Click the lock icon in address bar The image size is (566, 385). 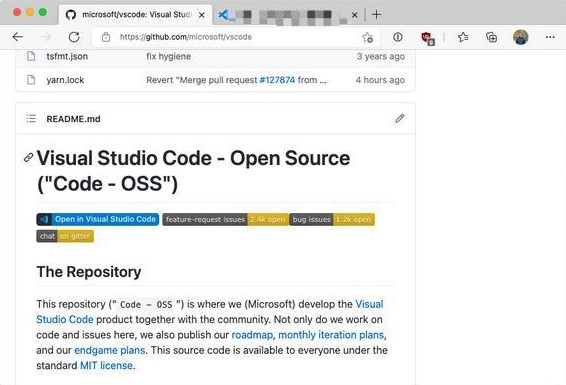(106, 37)
